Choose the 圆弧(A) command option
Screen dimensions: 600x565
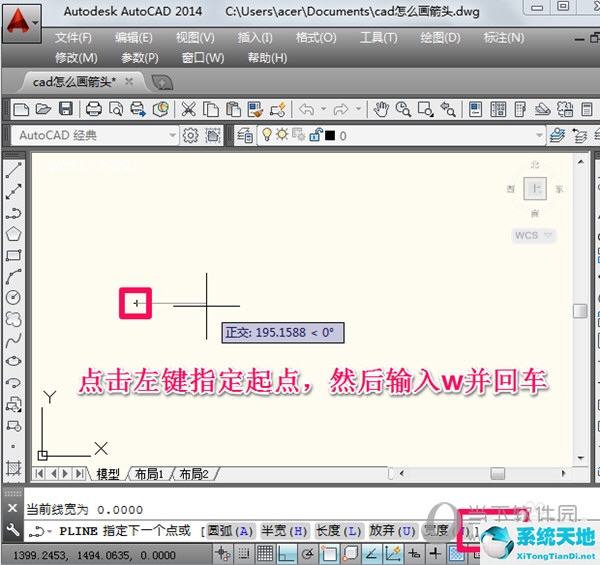pyautogui.click(x=230, y=531)
